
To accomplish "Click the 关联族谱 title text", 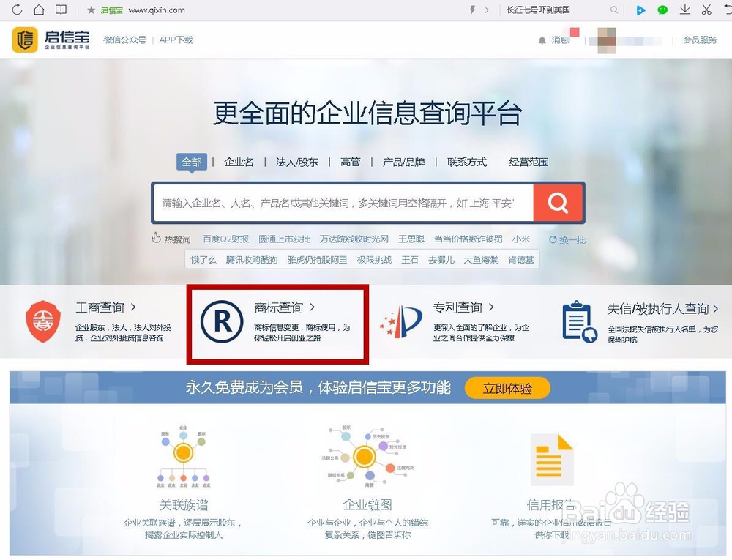I will (x=184, y=505).
